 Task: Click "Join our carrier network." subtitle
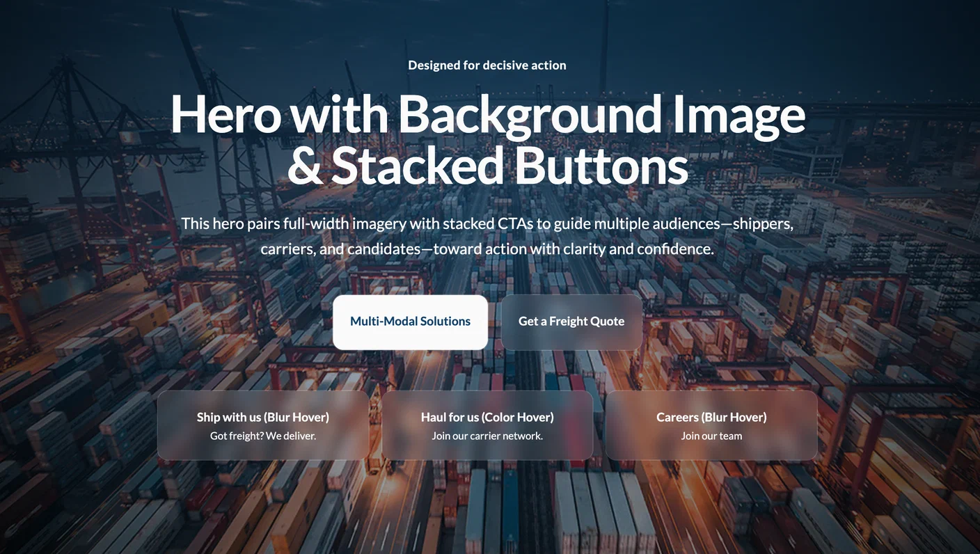487,436
